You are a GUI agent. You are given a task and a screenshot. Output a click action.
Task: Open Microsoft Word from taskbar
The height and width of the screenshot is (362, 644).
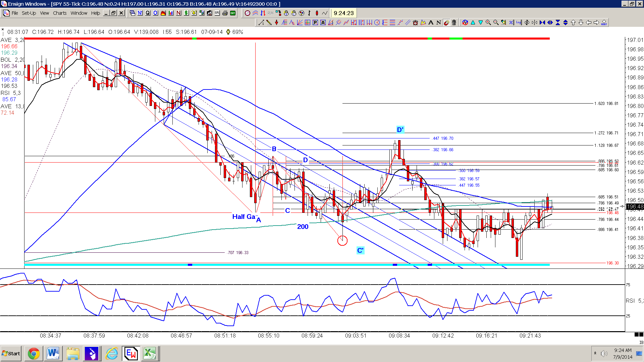53,354
